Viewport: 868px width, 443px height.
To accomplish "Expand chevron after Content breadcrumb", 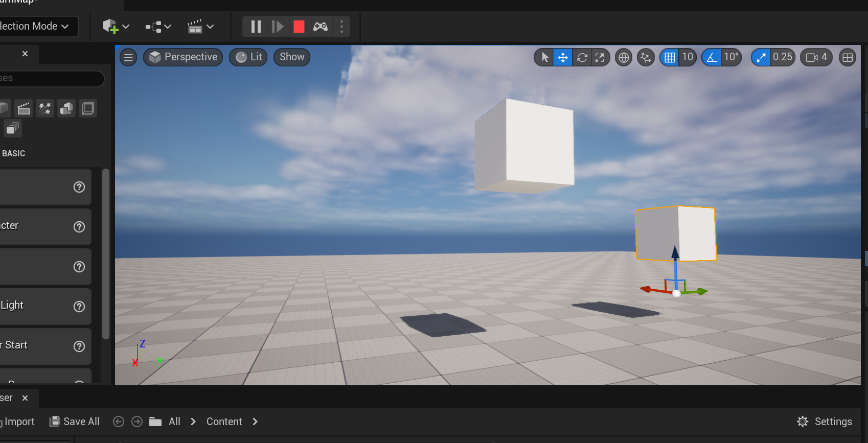I will tap(255, 422).
